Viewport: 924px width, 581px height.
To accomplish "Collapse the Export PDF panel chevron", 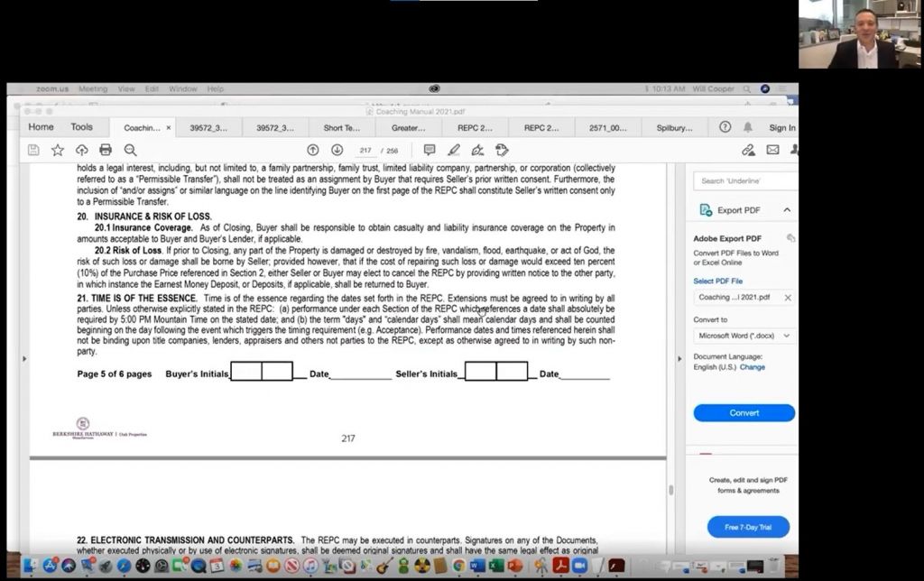I will [787, 210].
